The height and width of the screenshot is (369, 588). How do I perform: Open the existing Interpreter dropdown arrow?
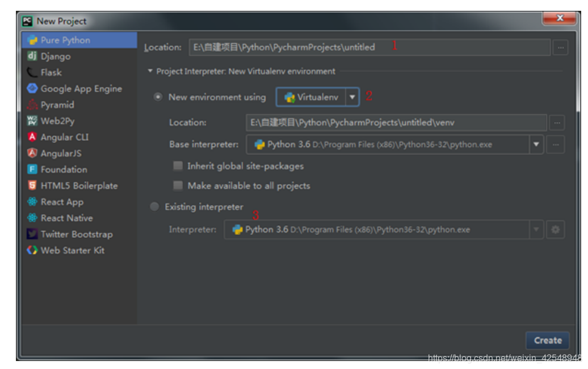coord(536,229)
